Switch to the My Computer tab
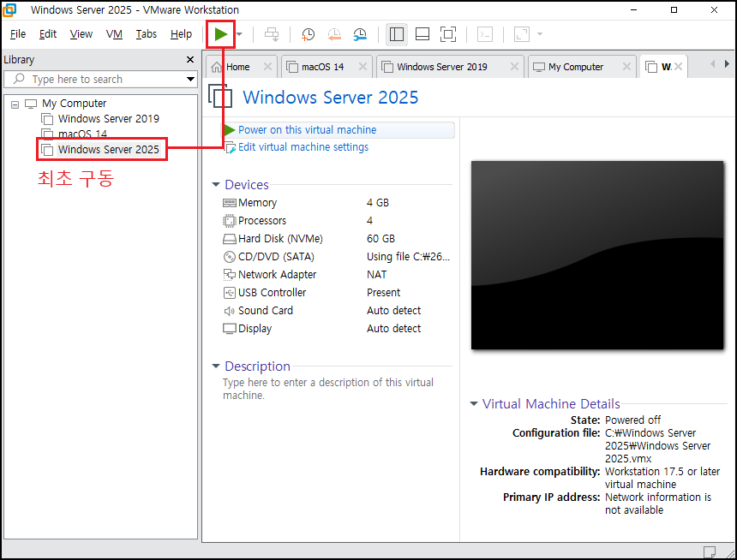Viewport: 737px width, 560px height. [575, 67]
